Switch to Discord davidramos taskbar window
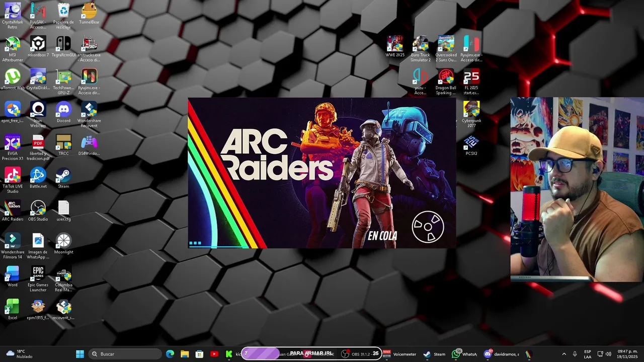644x362 pixels. [501, 354]
